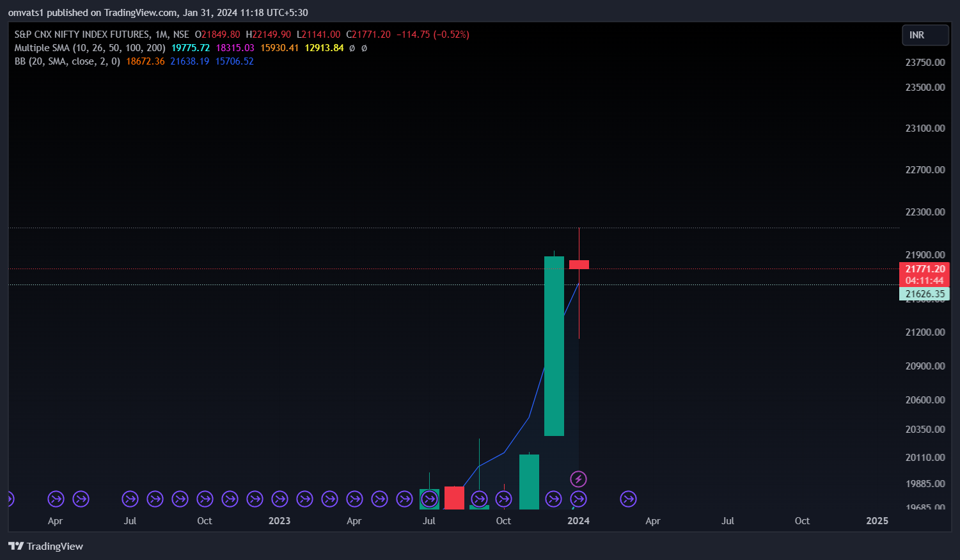This screenshot has height=560, width=960.
Task: Open the rollover event icon above Apr 2023
Action: [354, 499]
